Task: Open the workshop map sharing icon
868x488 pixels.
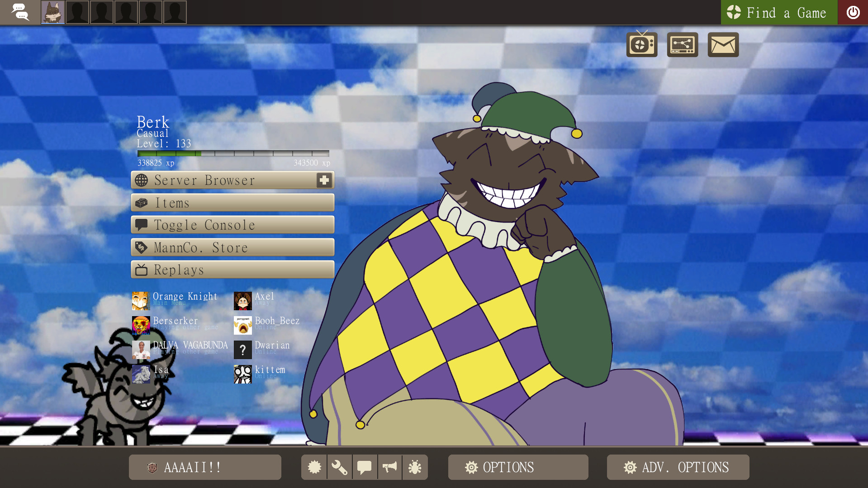Action: coord(683,45)
